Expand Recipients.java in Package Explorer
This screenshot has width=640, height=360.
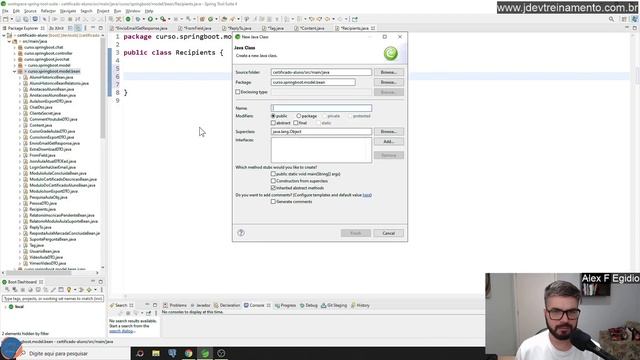(20, 209)
